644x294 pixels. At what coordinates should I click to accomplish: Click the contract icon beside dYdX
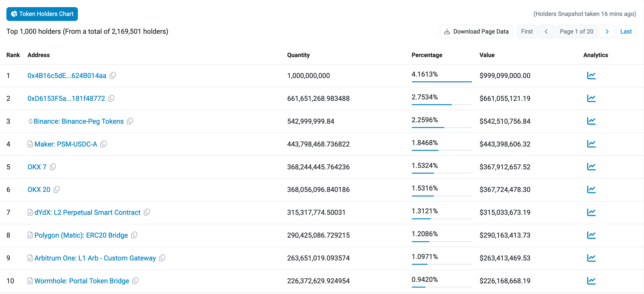point(30,212)
